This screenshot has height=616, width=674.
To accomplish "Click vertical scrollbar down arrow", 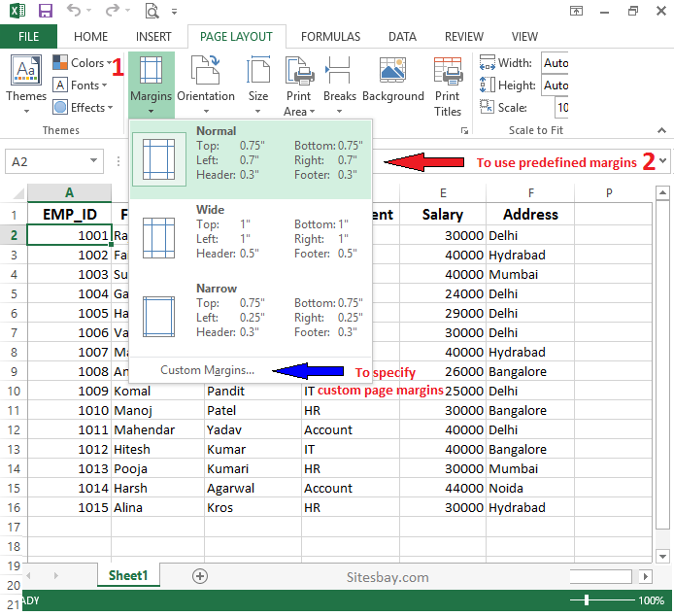I will point(662,556).
